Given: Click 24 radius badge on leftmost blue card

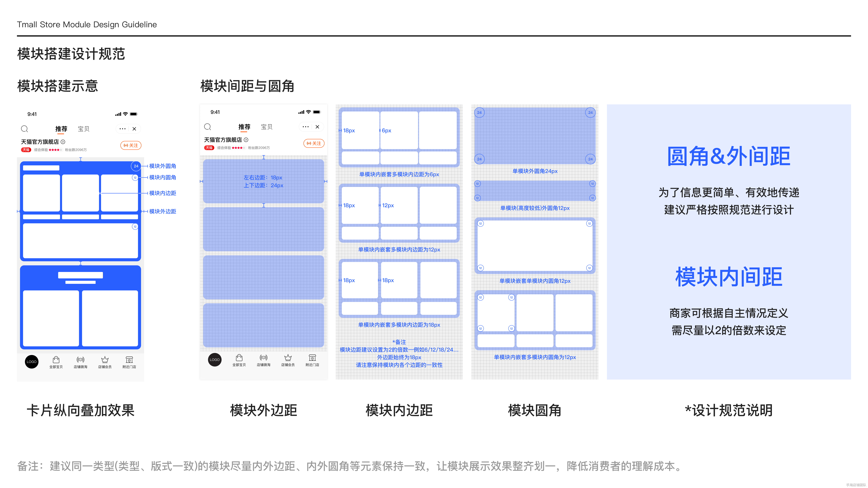Looking at the screenshot, I should (136, 166).
